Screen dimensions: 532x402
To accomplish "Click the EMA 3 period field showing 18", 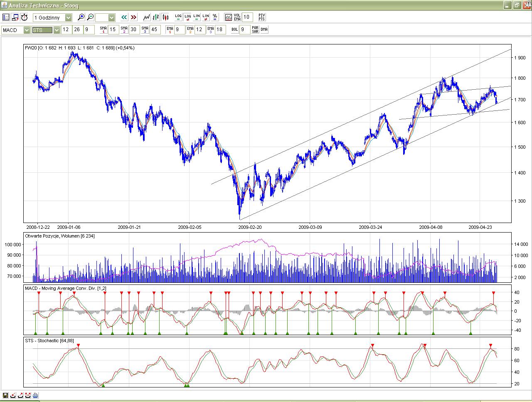I will [x=221, y=29].
